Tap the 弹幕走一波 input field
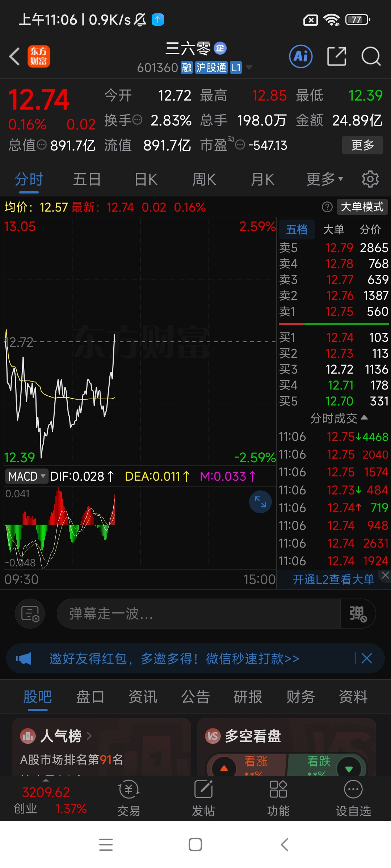The image size is (391, 868). pyautogui.click(x=198, y=613)
